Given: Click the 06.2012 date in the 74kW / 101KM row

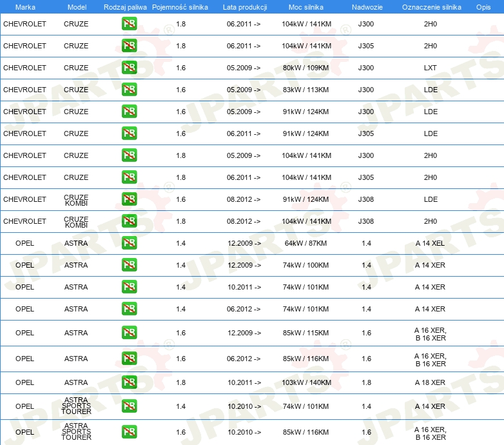Looking at the screenshot, I should pos(244,309).
